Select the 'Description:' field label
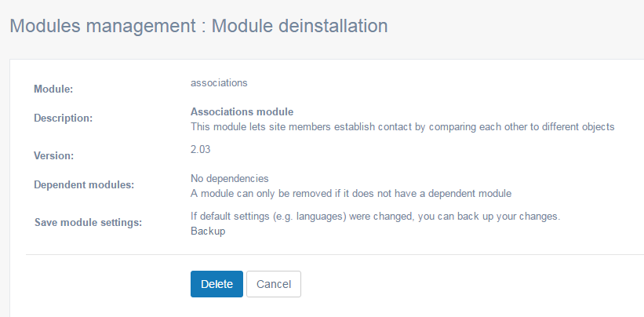This screenshot has width=644, height=317. coord(64,118)
